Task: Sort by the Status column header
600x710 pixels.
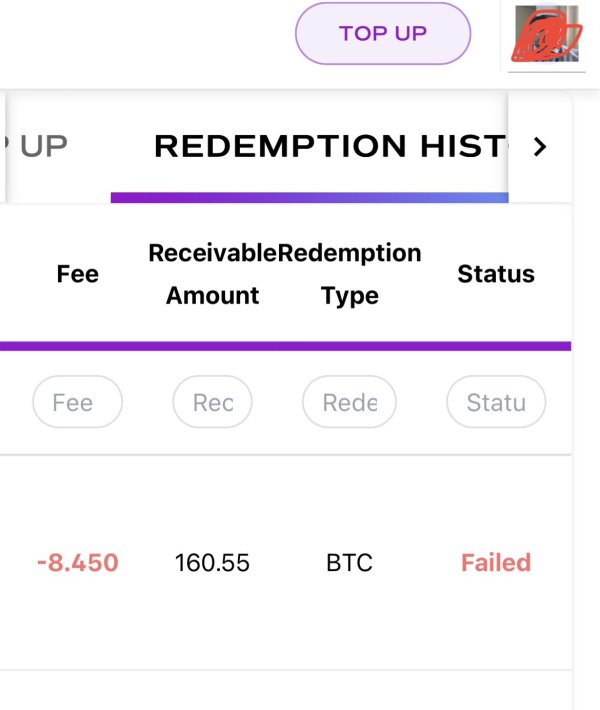Action: click(496, 274)
